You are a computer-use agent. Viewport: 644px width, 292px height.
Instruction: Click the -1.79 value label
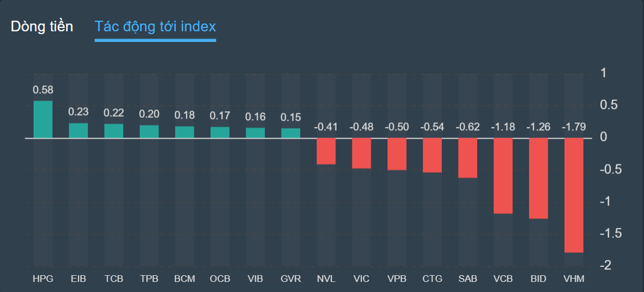click(x=574, y=127)
